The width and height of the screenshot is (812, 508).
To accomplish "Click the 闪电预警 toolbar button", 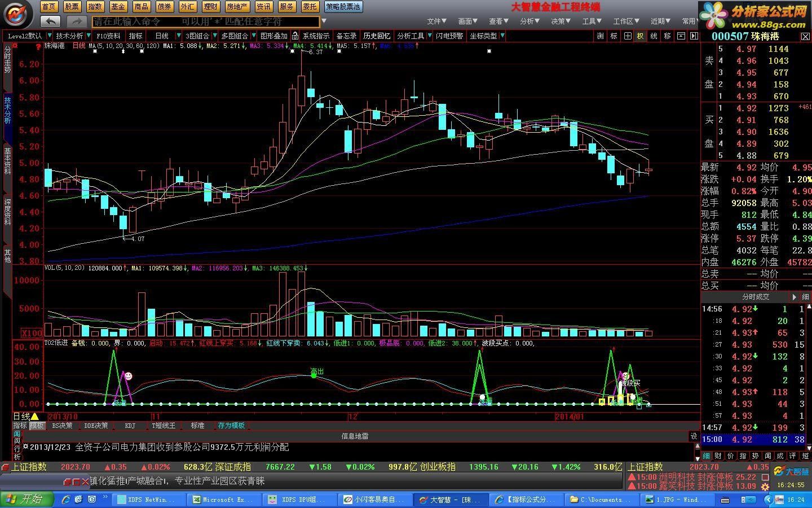I will [x=449, y=36].
